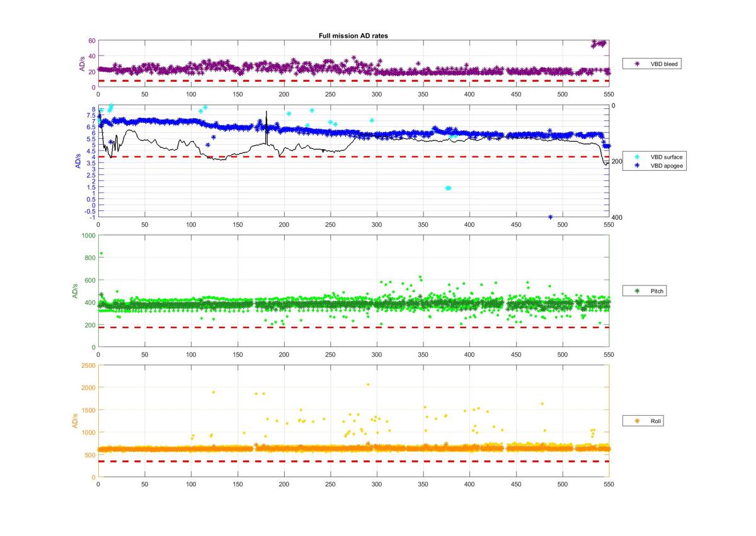Click the green Pitch outlier point near 800
The width and height of the screenshot is (756, 536).
pyautogui.click(x=101, y=253)
